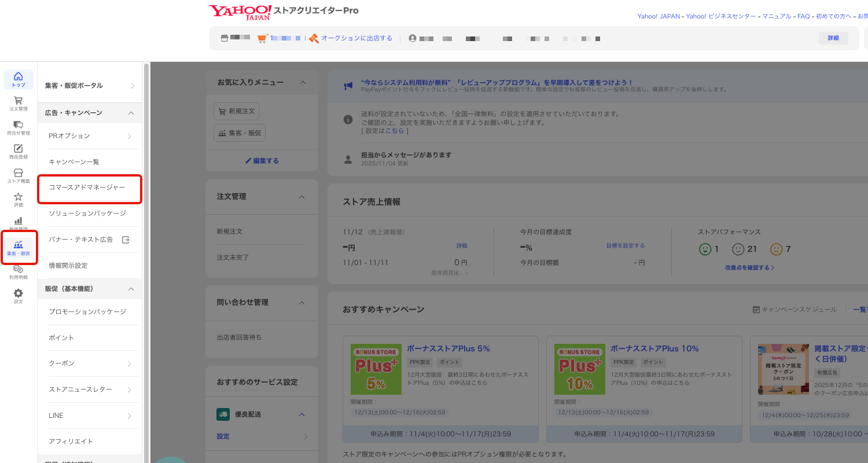The image size is (868, 463).
Task: Click the 利用明細 sidebar icon
Action: (x=18, y=272)
